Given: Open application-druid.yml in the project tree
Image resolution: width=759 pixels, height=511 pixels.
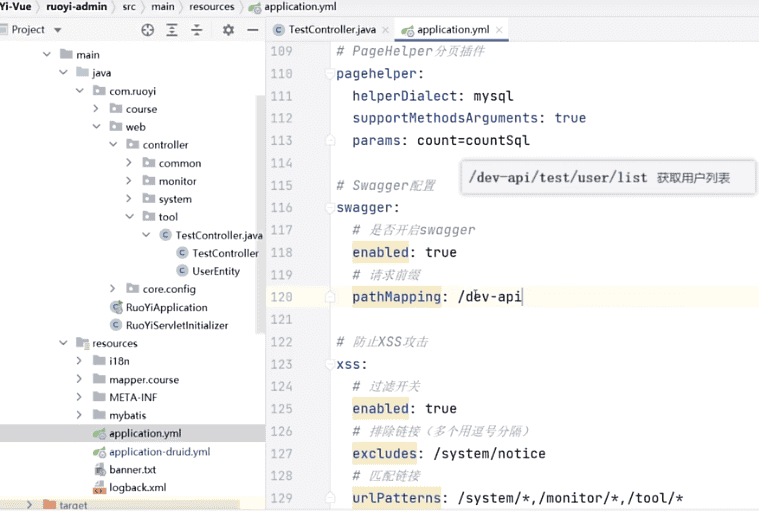Looking at the screenshot, I should pos(159,451).
